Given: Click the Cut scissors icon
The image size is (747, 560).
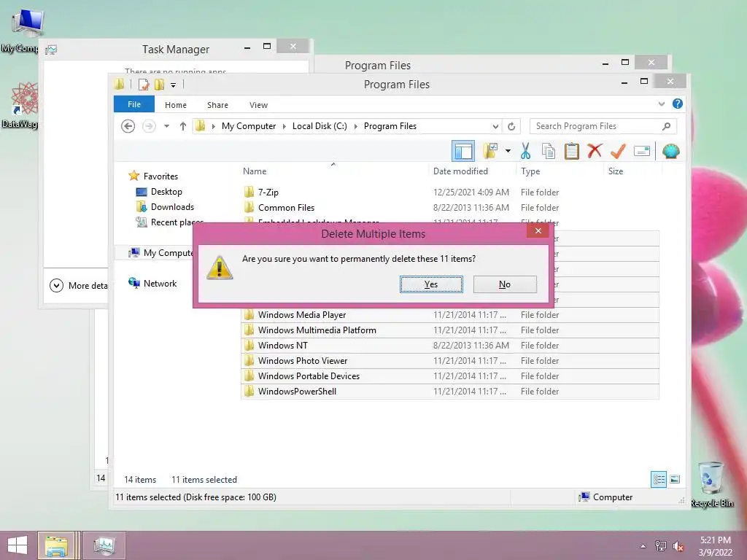Looking at the screenshot, I should pyautogui.click(x=525, y=151).
